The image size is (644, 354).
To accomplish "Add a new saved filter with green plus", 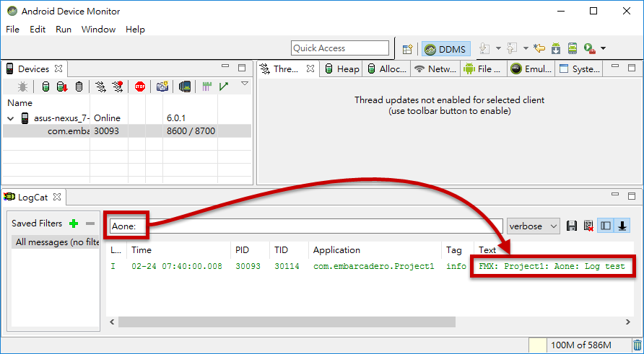I will pos(74,224).
